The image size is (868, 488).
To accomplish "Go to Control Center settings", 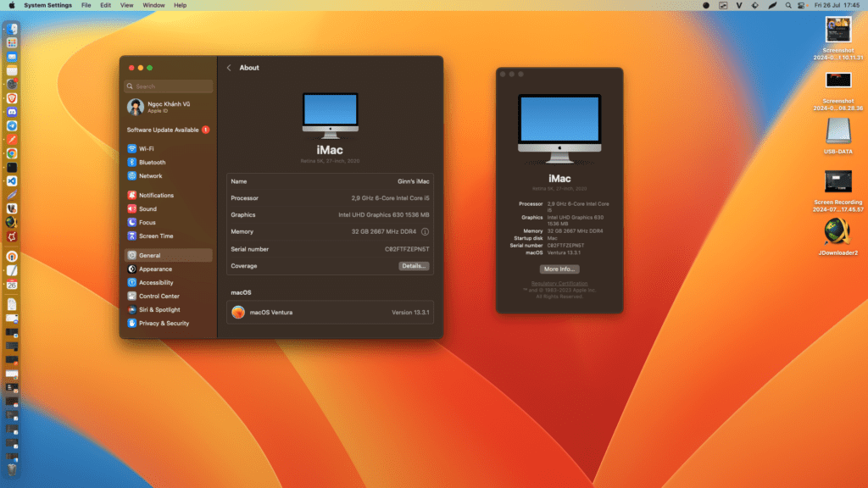I will (169, 297).
